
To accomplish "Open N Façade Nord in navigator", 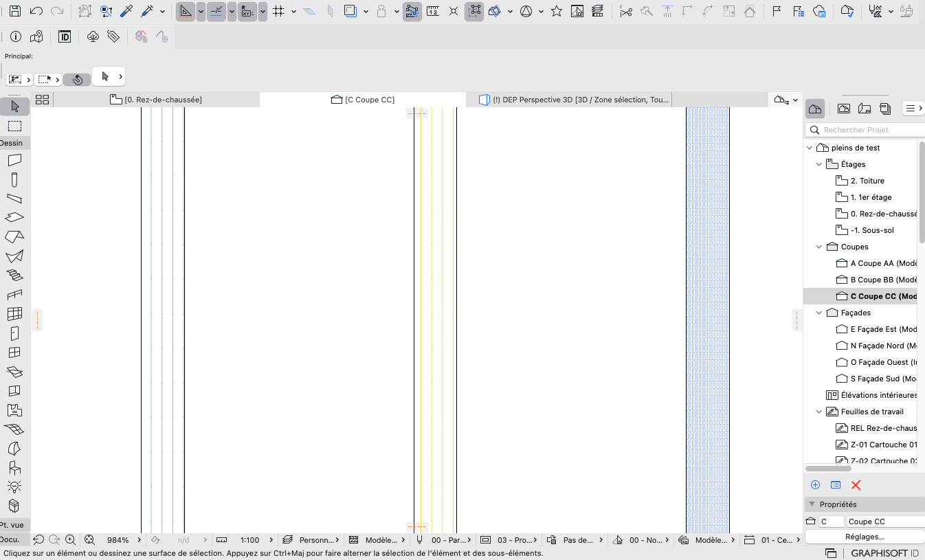I will pos(876,346).
